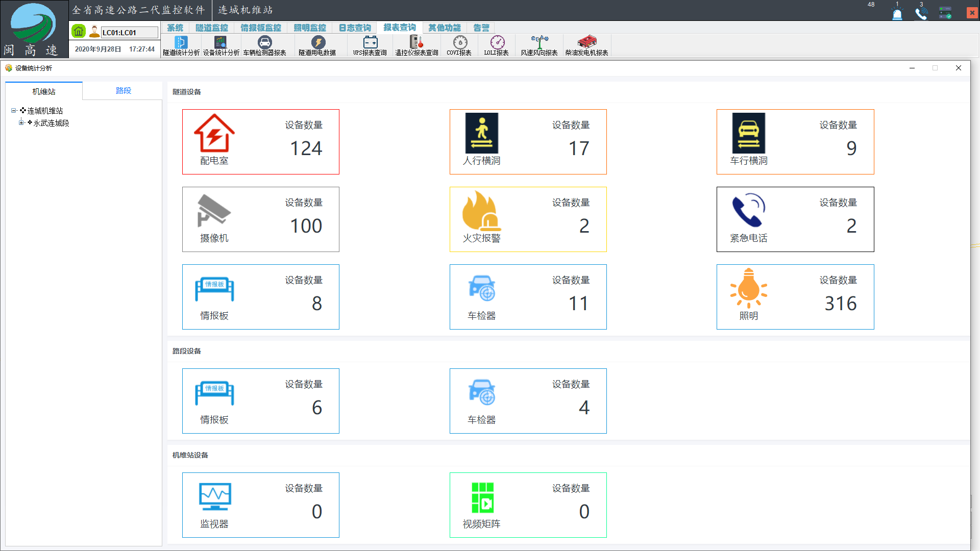This screenshot has height=551, width=980.
Task: Select the 连城机维站 tree item
Action: pos(45,111)
